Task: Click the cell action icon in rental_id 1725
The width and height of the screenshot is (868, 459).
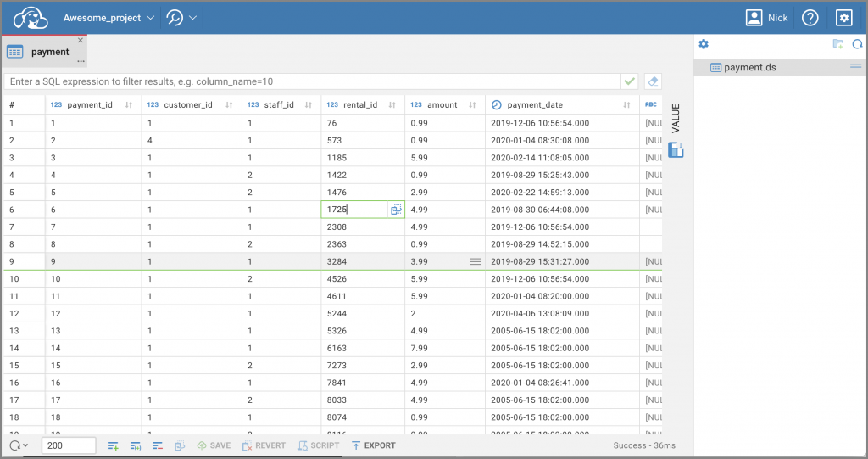Action: click(396, 210)
